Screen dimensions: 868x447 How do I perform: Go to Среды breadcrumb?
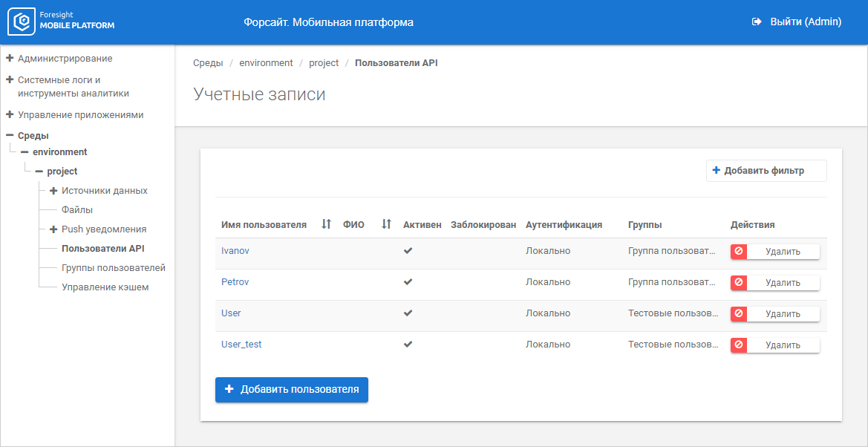[x=208, y=63]
